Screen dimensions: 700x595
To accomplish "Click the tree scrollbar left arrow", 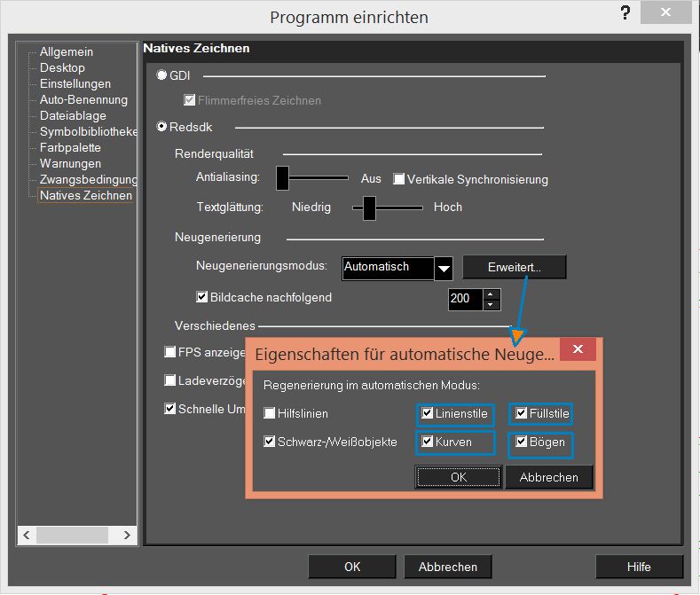I will coord(27,535).
